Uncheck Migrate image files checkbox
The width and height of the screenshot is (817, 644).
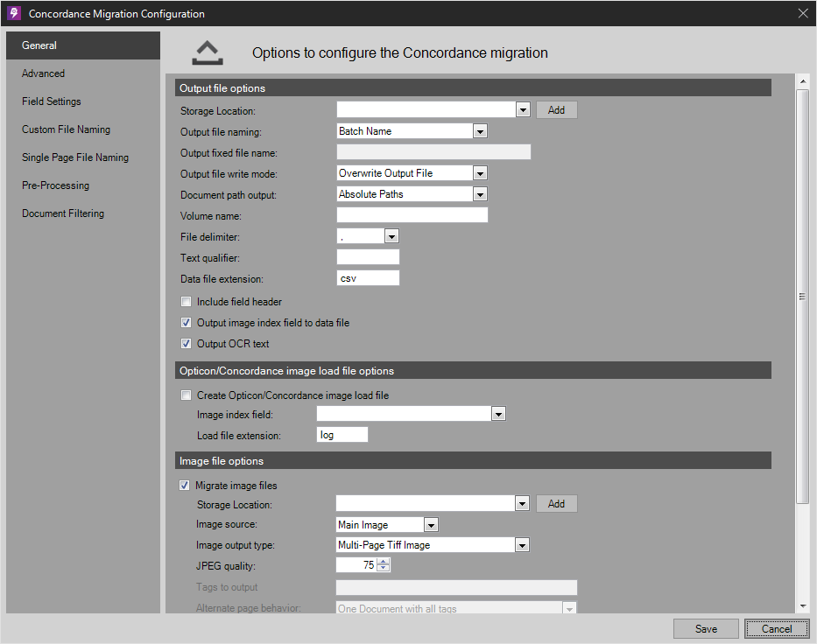coord(185,486)
